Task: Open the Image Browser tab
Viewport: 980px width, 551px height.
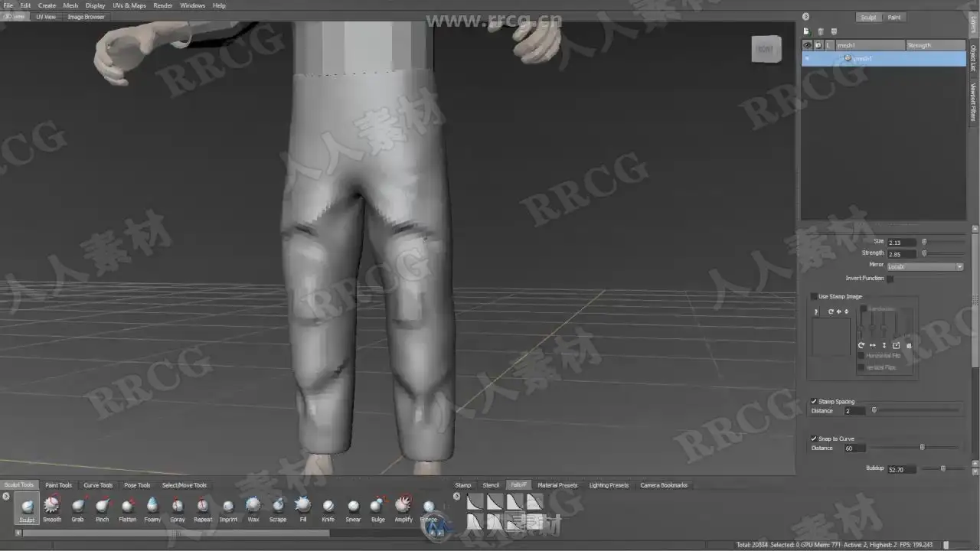Action: pyautogui.click(x=86, y=16)
